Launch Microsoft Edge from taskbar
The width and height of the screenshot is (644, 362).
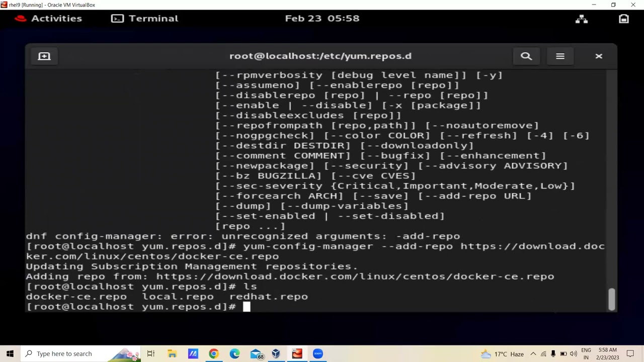pyautogui.click(x=235, y=353)
